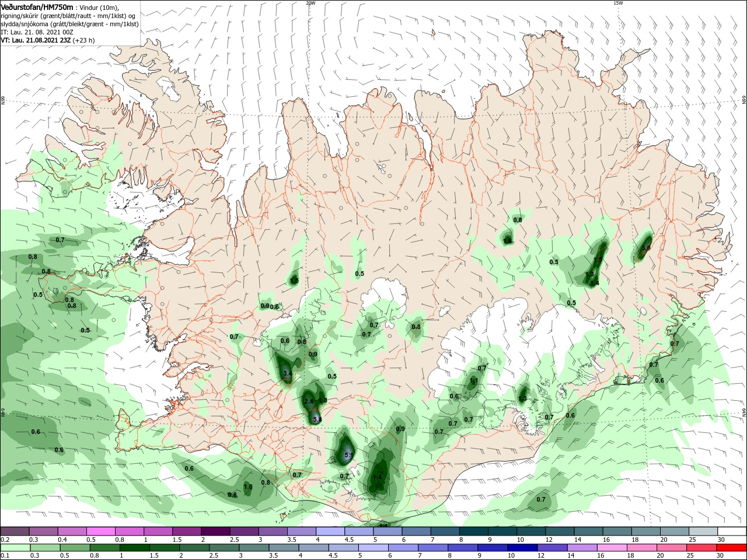Viewport: 747px width, 560px height.
Task: Click the 20W longitude label
Action: [x=310, y=3]
